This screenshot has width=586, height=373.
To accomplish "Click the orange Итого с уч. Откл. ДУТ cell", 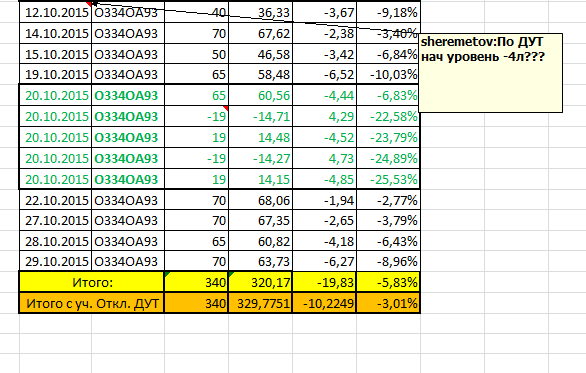I will tap(92, 303).
